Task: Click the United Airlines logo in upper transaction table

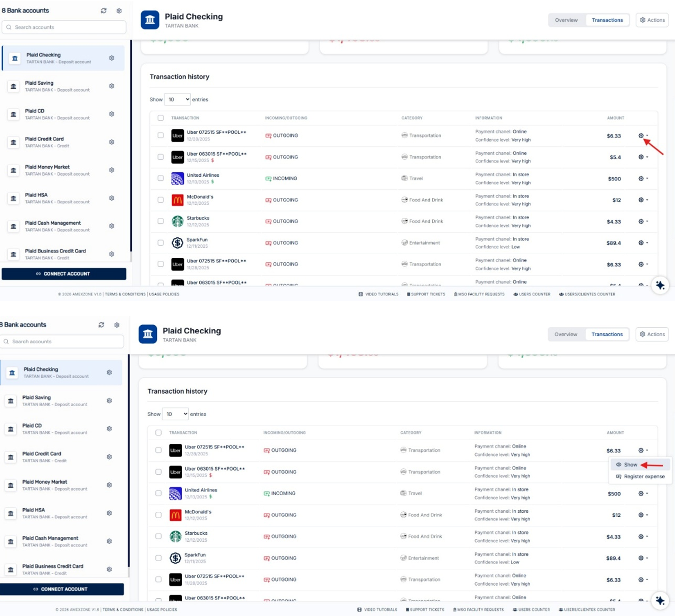Action: (178, 178)
